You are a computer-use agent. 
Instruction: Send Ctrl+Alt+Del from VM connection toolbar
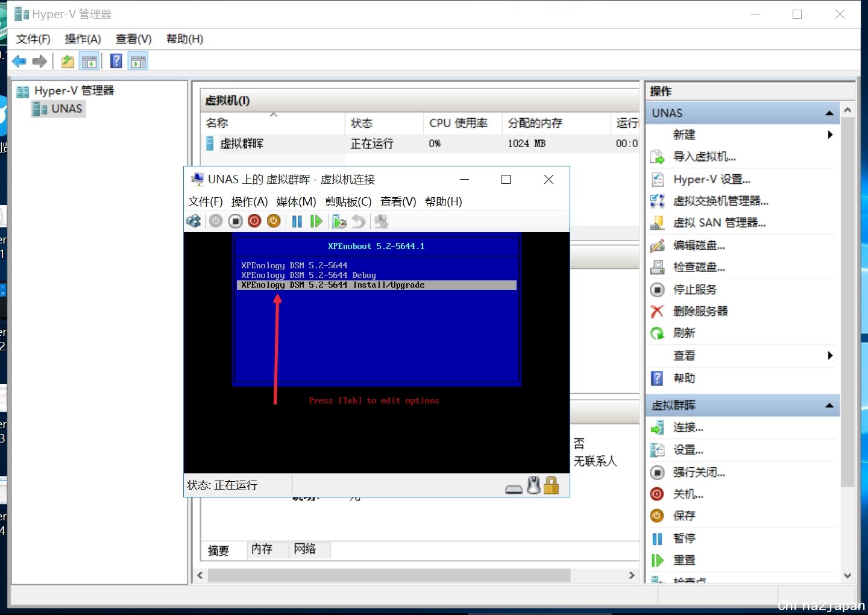click(x=193, y=221)
